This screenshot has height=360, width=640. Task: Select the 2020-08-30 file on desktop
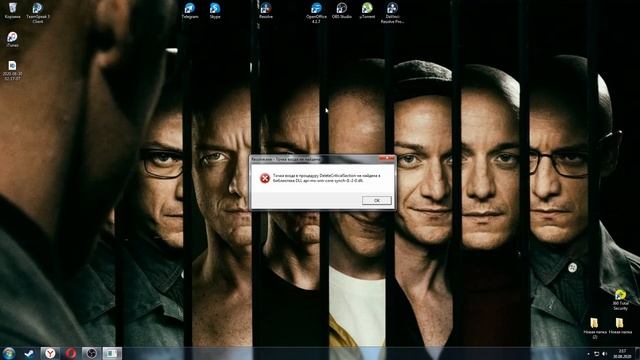pyautogui.click(x=12, y=70)
